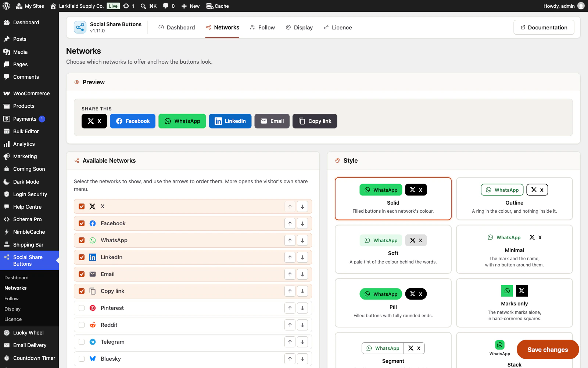Viewport: 588px width, 368px height.
Task: Open WooCommerce in the sidebar menu
Action: (29, 93)
